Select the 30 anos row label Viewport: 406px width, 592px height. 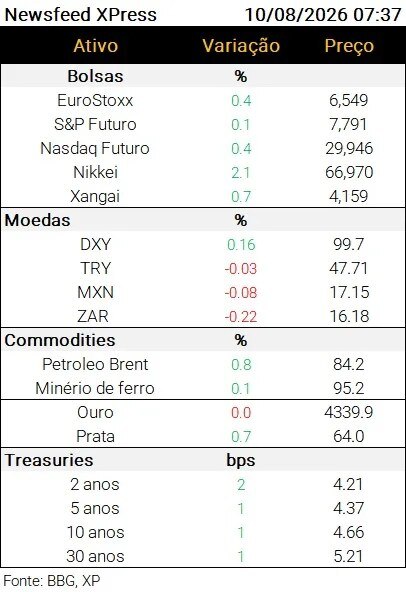[x=95, y=556]
